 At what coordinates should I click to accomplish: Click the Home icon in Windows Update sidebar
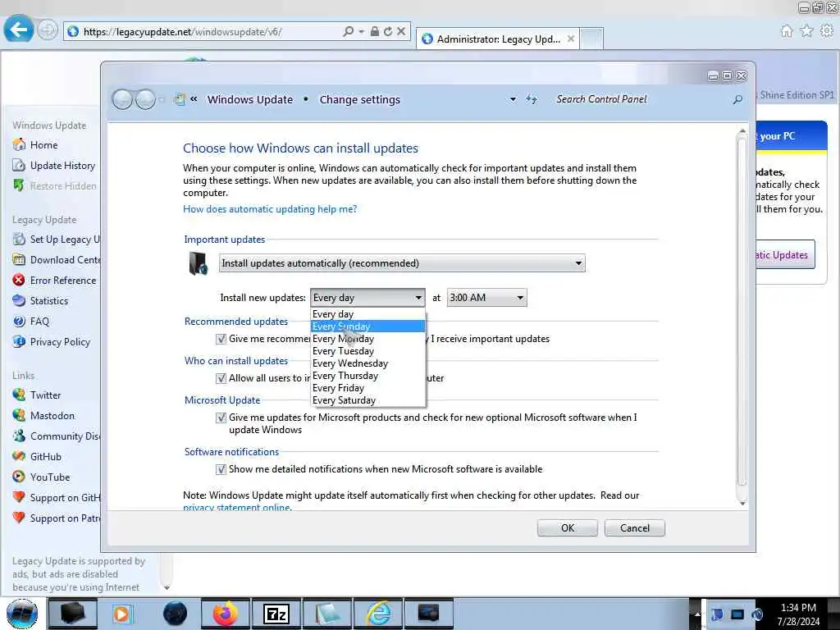point(19,144)
